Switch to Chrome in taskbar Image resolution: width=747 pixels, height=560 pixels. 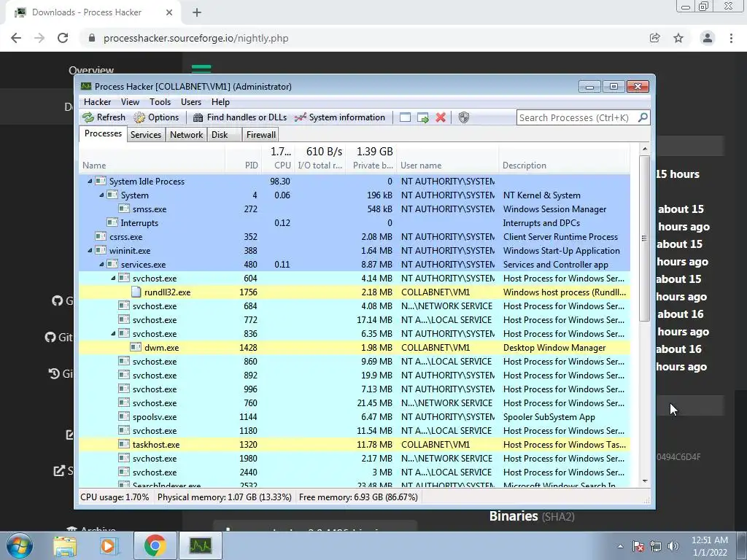155,545
